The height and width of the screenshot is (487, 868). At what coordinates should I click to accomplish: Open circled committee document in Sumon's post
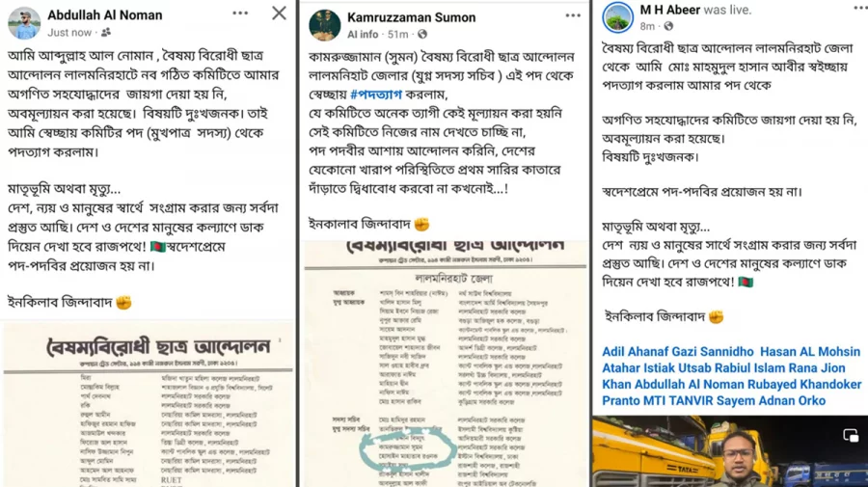[x=445, y=364]
